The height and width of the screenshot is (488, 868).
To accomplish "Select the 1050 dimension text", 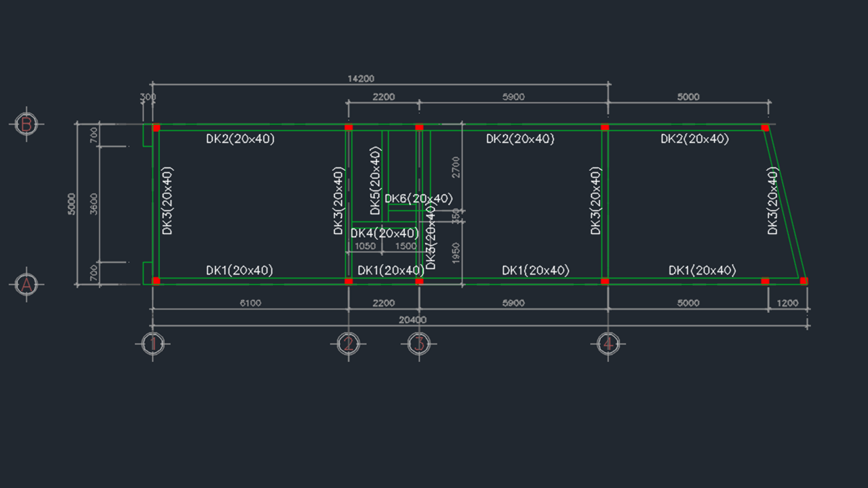I will tap(366, 246).
